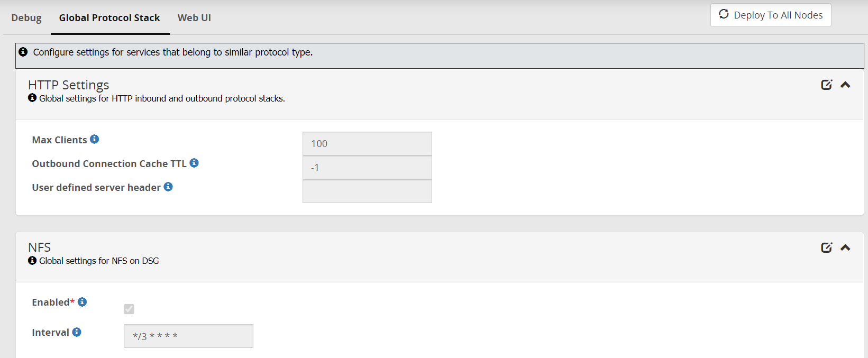
Task: Click the info icon beside HTTP description
Action: (x=32, y=98)
